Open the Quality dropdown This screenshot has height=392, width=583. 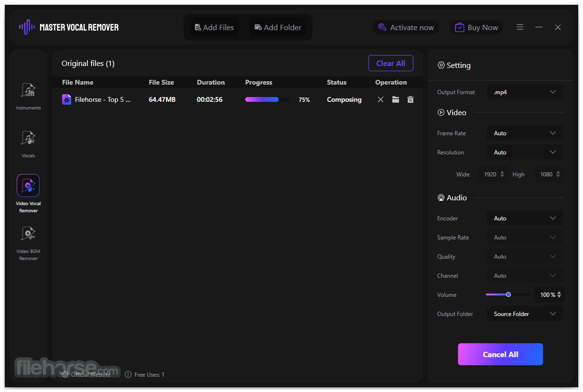coord(525,256)
